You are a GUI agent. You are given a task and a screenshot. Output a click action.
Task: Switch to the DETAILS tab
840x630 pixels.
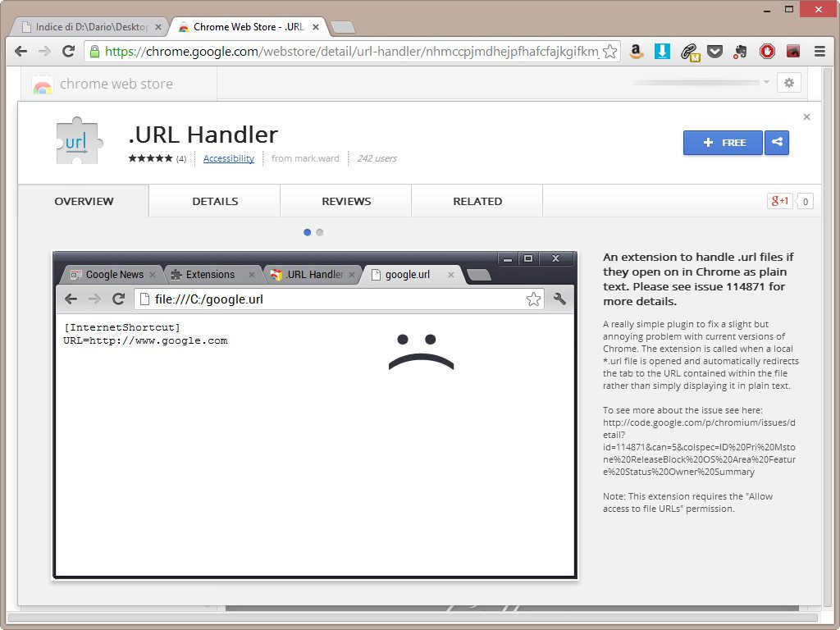pyautogui.click(x=215, y=201)
